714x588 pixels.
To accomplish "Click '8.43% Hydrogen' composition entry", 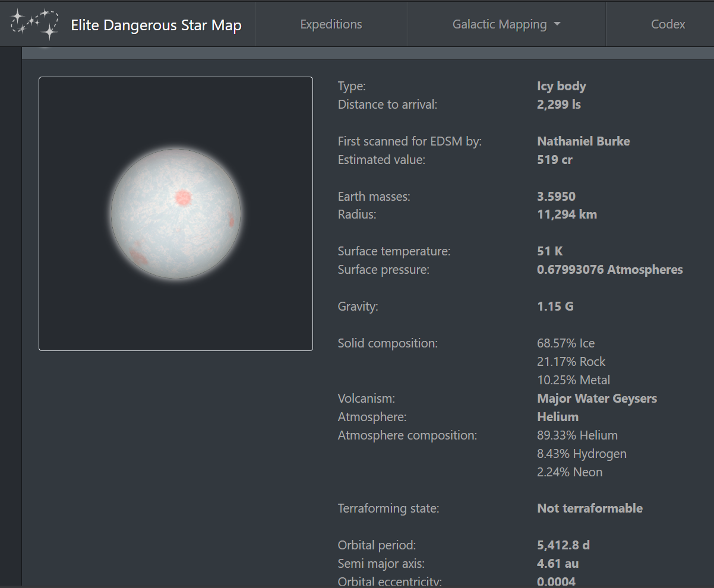I will click(582, 454).
